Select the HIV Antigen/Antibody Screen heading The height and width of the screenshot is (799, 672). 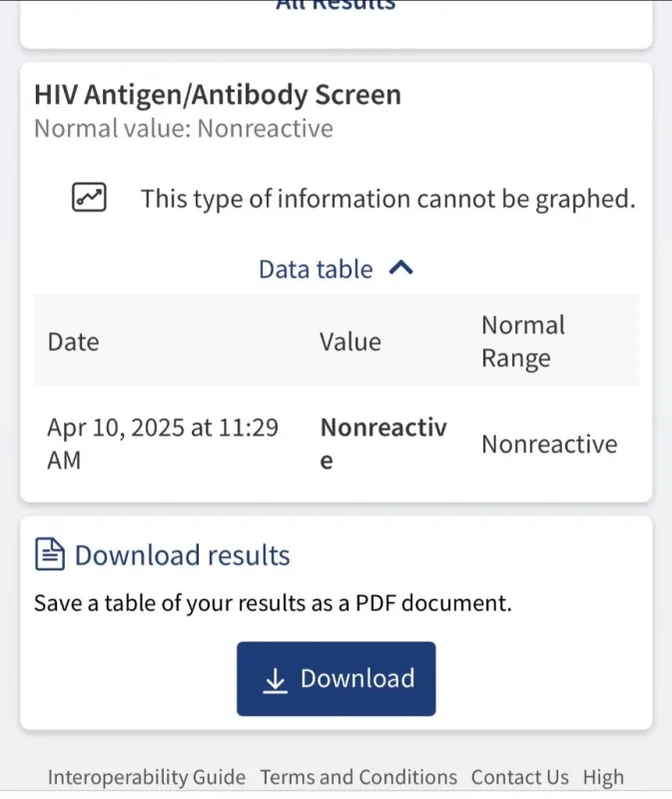(x=218, y=95)
